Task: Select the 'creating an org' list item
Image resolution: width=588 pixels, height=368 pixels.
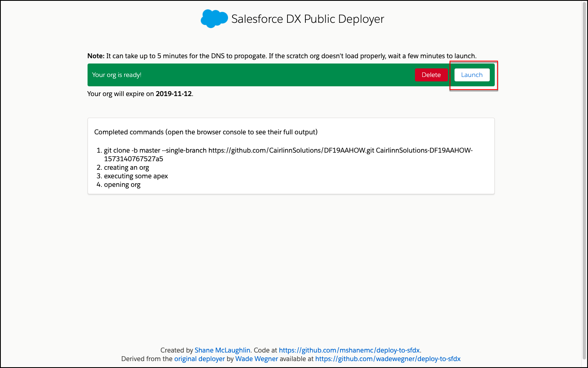Action: click(127, 168)
